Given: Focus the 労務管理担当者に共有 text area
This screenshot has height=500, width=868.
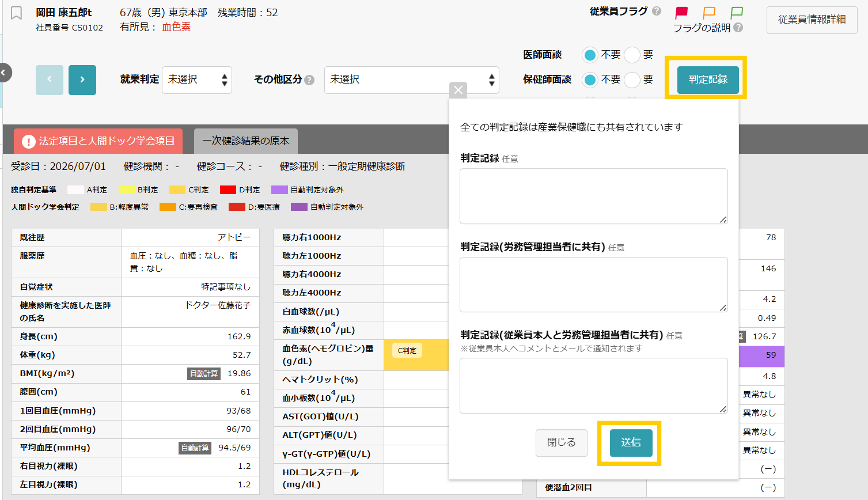Looking at the screenshot, I should coord(594,285).
